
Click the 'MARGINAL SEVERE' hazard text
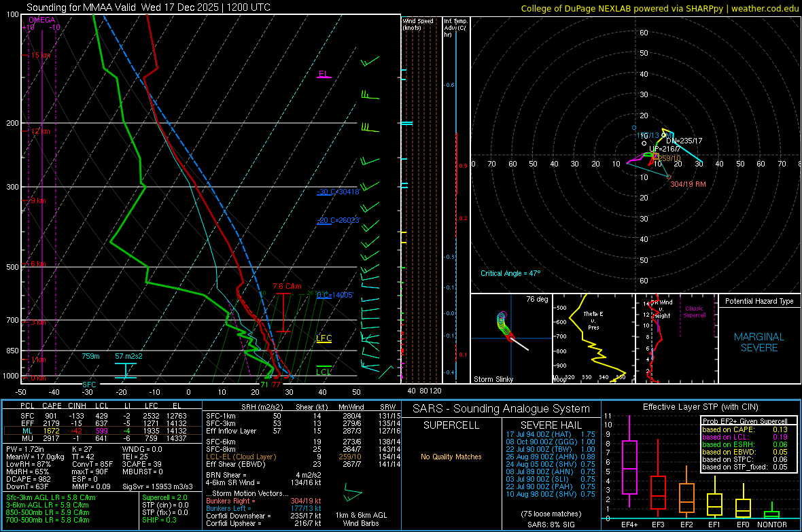pyautogui.click(x=759, y=342)
